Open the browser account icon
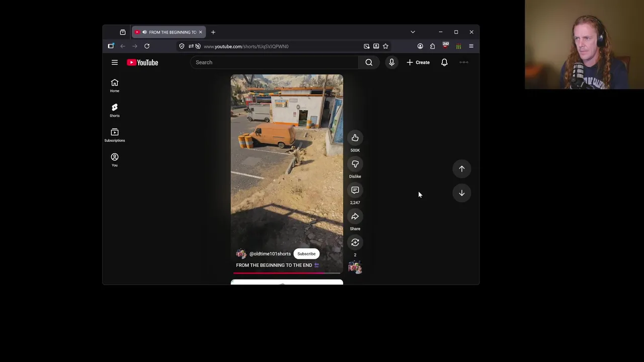The width and height of the screenshot is (644, 362). [420, 46]
